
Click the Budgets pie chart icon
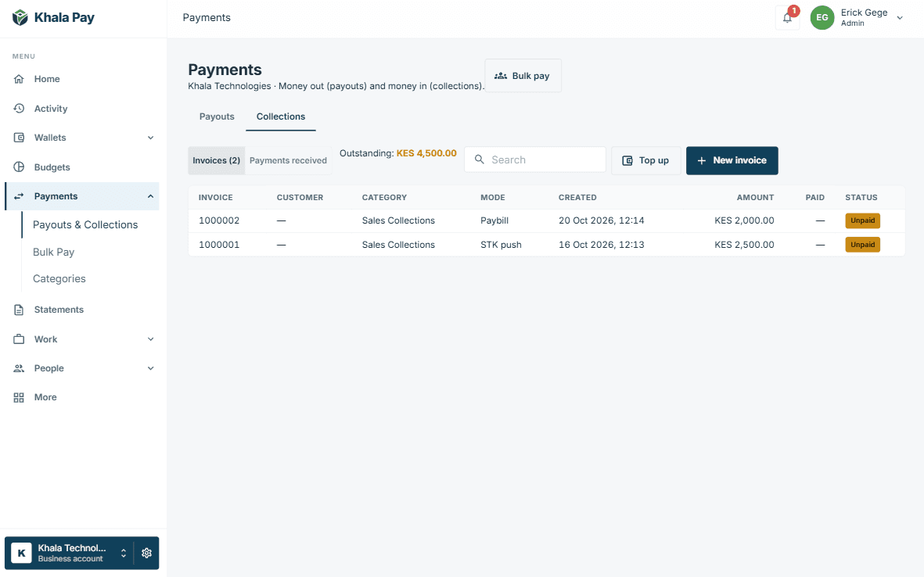[19, 167]
